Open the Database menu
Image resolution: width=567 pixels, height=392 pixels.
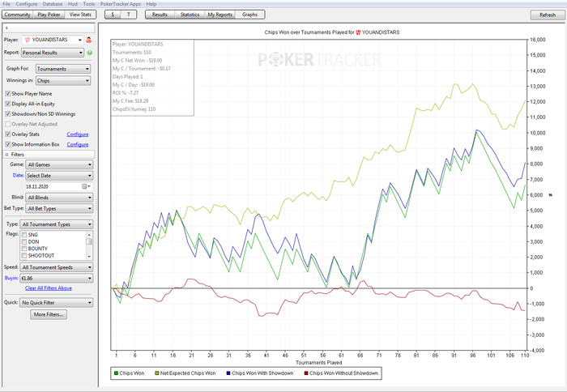[53, 4]
